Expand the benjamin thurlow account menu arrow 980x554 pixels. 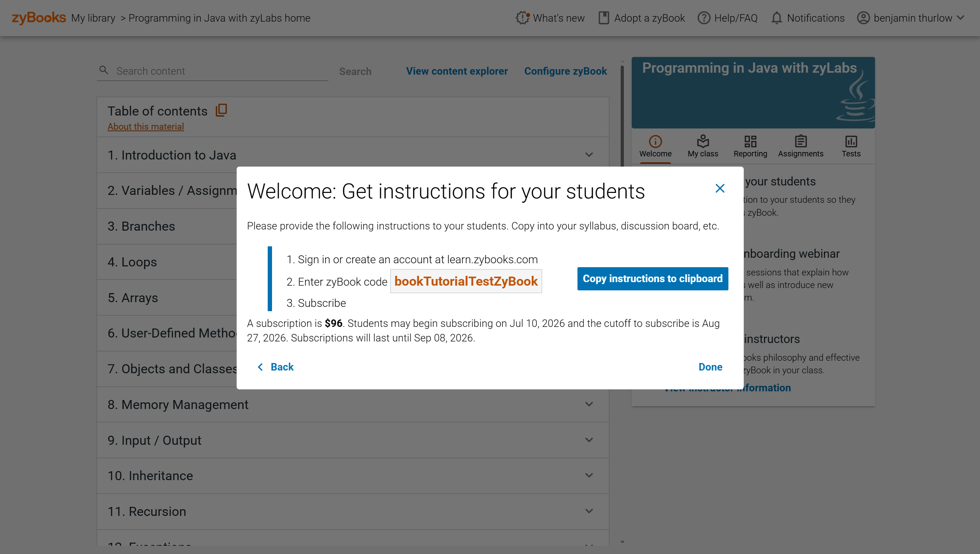[x=960, y=18]
